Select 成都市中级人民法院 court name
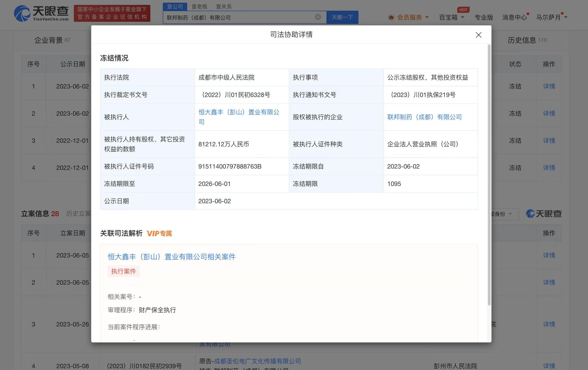 click(226, 77)
